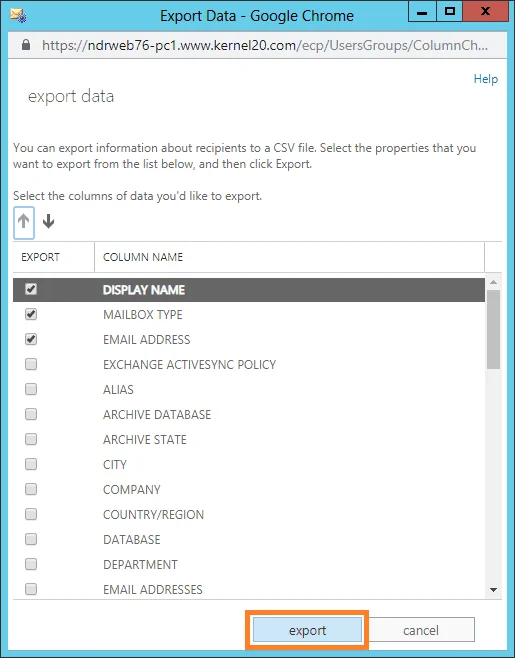Screen dimensions: 515x658
Task: Click the vertical scrollbar thumb
Action: (494, 329)
